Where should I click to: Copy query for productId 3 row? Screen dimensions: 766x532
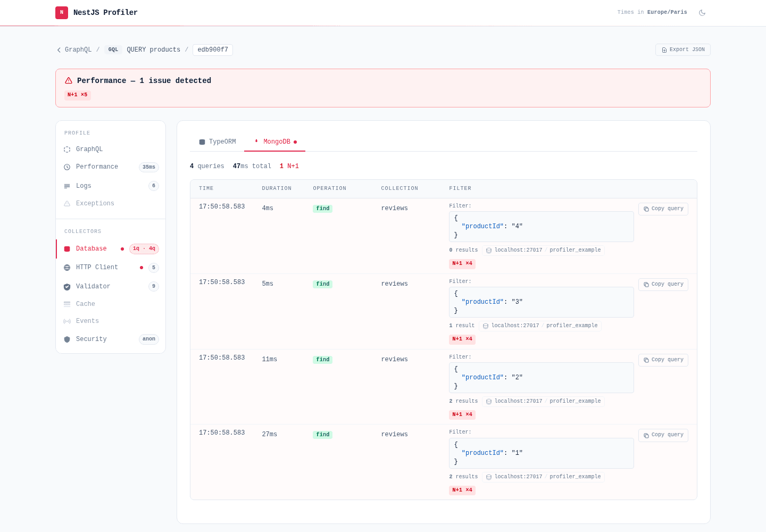tap(663, 285)
